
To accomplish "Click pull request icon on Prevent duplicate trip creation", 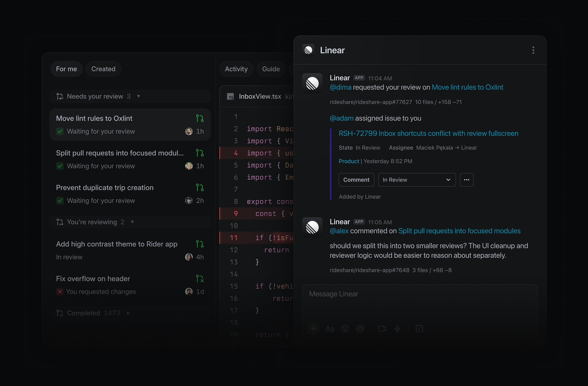I will click(200, 187).
